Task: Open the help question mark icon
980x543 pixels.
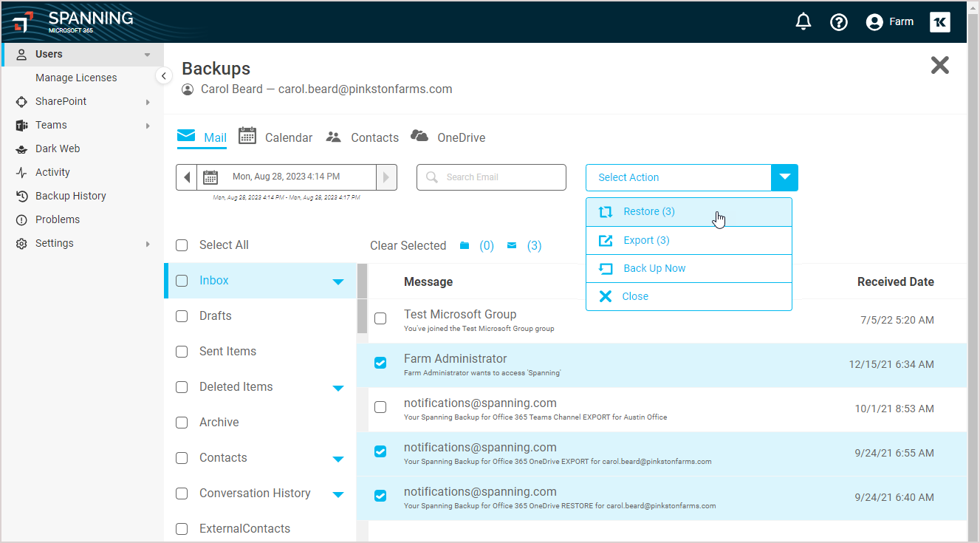Action: coord(839,22)
